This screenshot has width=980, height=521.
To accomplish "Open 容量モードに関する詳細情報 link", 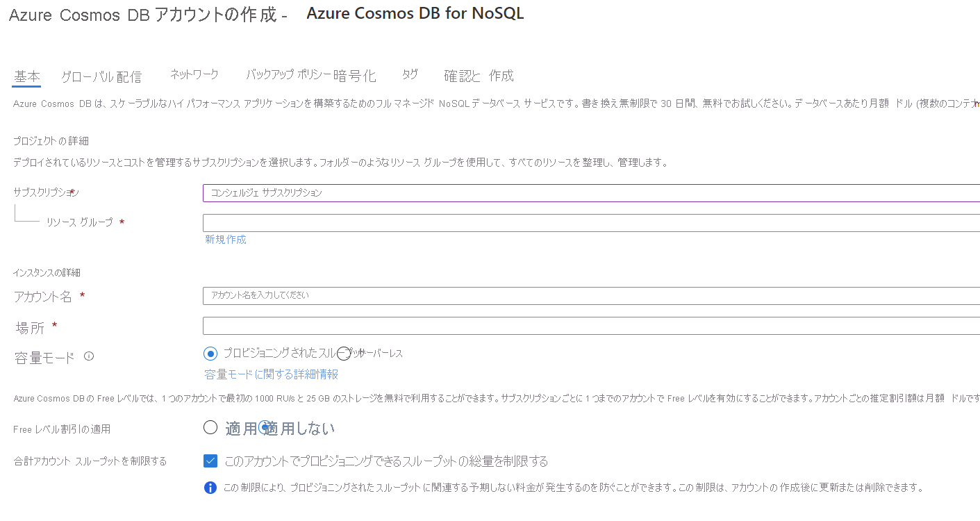I will point(272,374).
